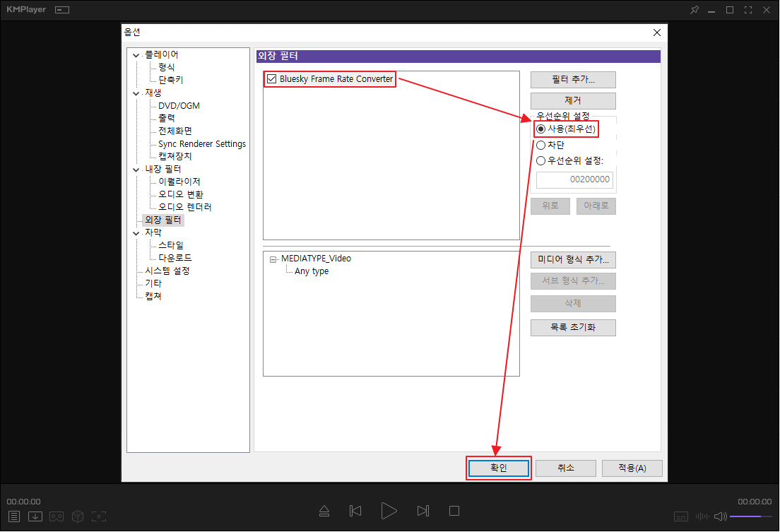Open the 스타일 subtitle page

click(171, 246)
